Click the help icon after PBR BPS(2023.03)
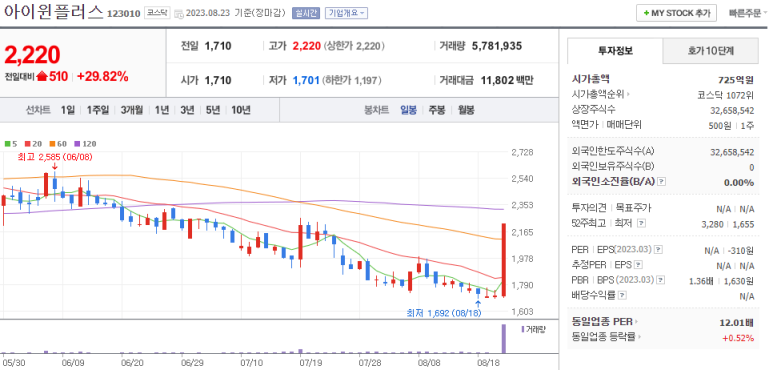 [x=661, y=280]
